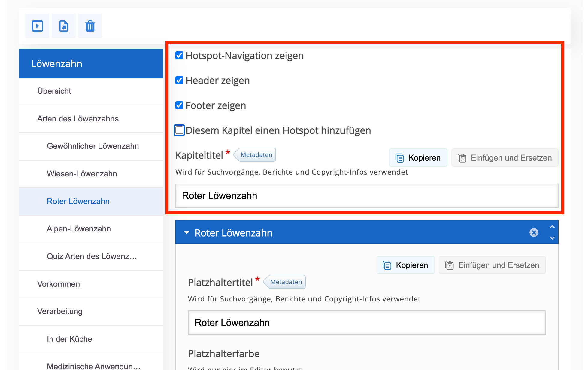The width and height of the screenshot is (588, 370).
Task: Uncheck Footer zeigen checkbox
Action: coord(179,105)
